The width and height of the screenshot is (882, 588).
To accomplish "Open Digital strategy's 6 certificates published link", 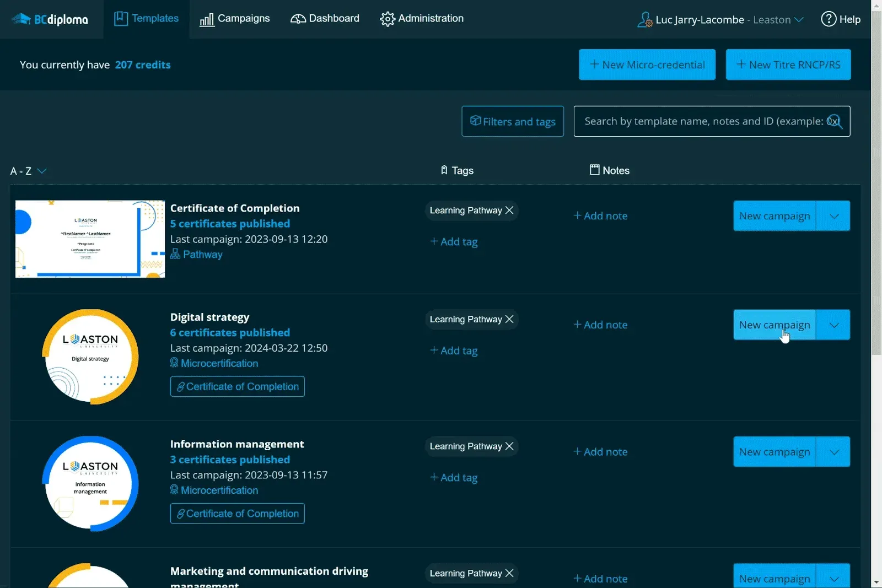I will (x=230, y=333).
